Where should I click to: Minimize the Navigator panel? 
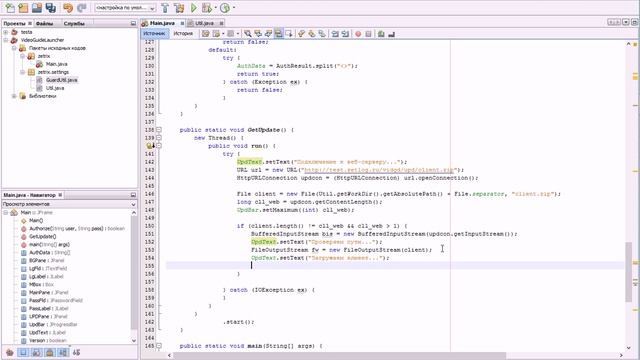pyautogui.click(x=133, y=195)
